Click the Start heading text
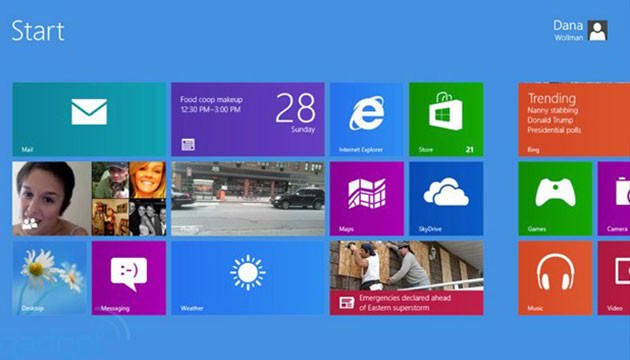 [38, 31]
